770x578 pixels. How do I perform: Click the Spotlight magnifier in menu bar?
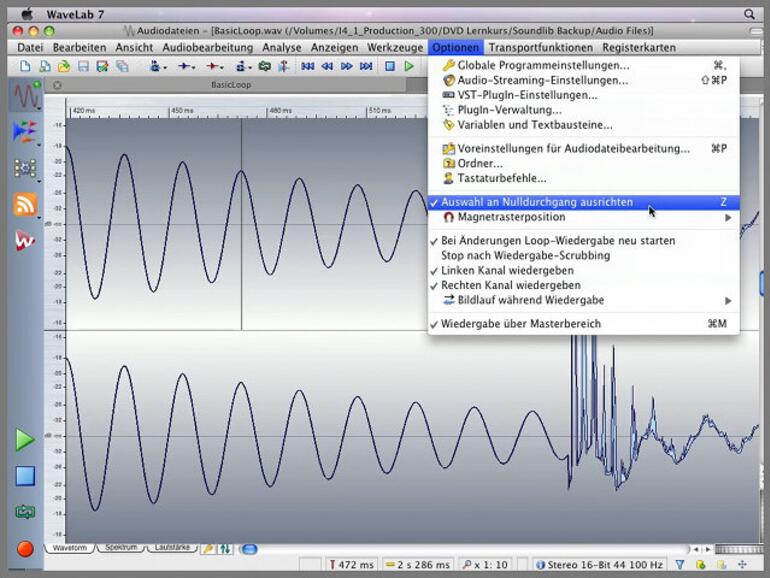point(749,15)
